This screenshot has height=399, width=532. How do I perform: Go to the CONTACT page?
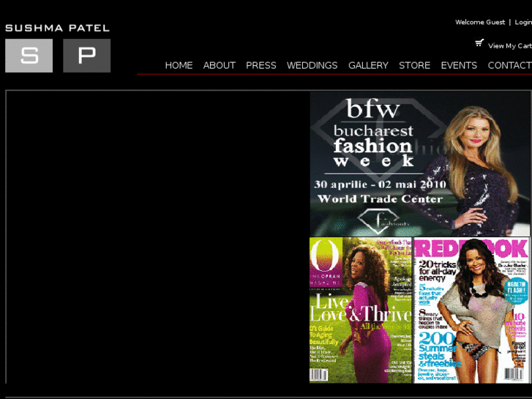pyautogui.click(x=509, y=65)
